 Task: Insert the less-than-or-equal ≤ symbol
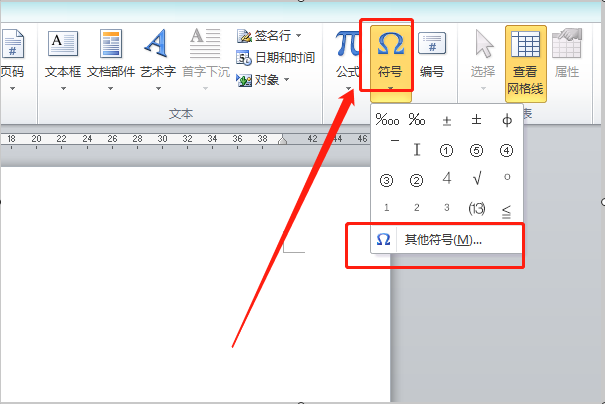[506, 211]
